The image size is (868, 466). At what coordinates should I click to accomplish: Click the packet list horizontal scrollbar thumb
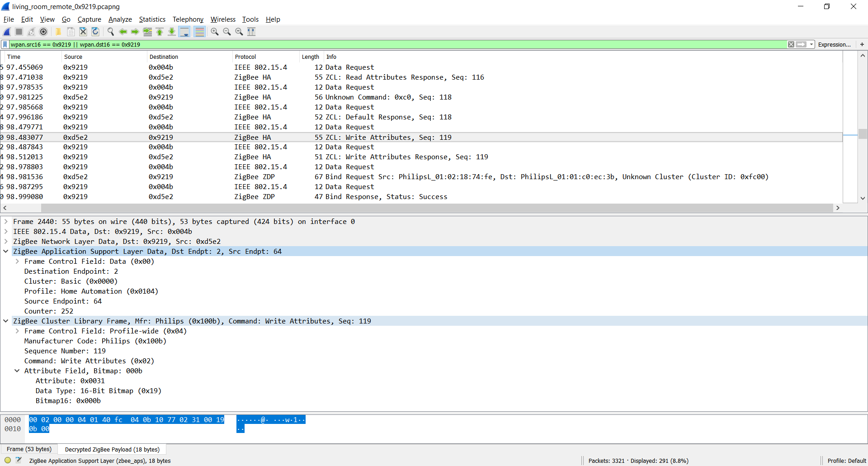tap(437, 208)
